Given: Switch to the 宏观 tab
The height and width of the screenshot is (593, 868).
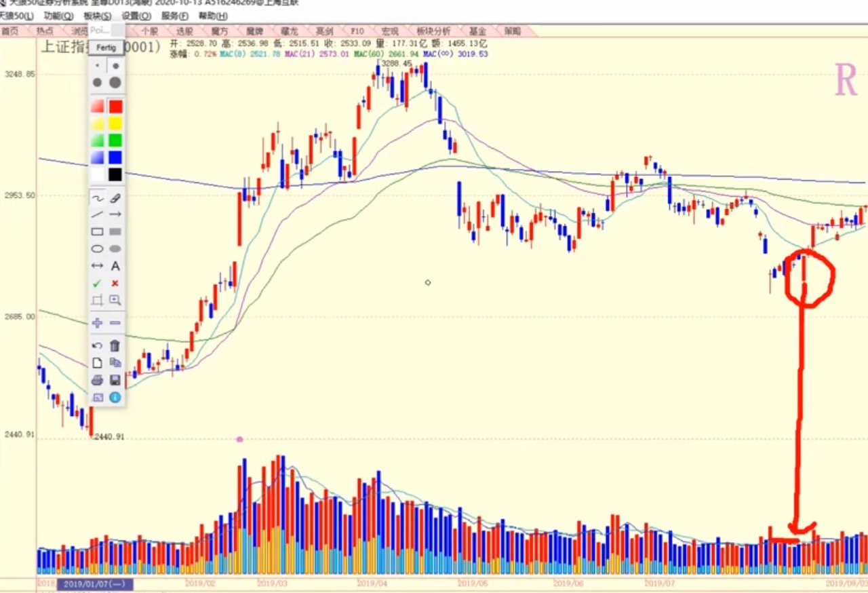Looking at the screenshot, I should (x=389, y=31).
